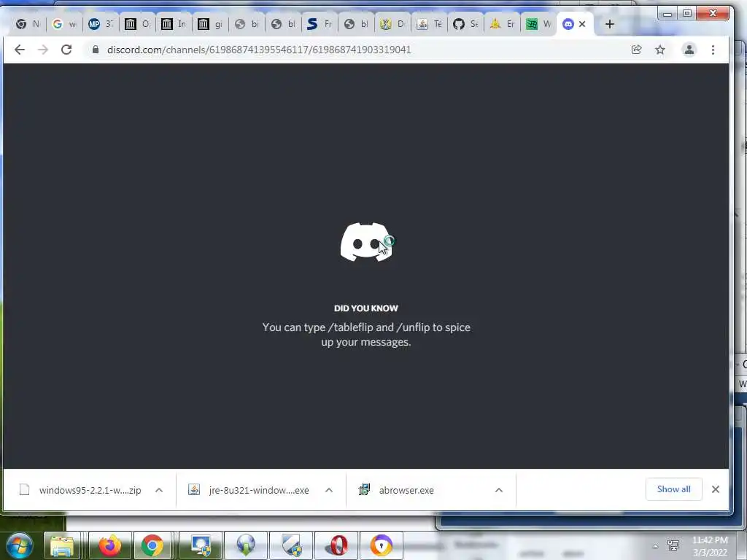Open Chrome's three-dot menu

pyautogui.click(x=713, y=50)
